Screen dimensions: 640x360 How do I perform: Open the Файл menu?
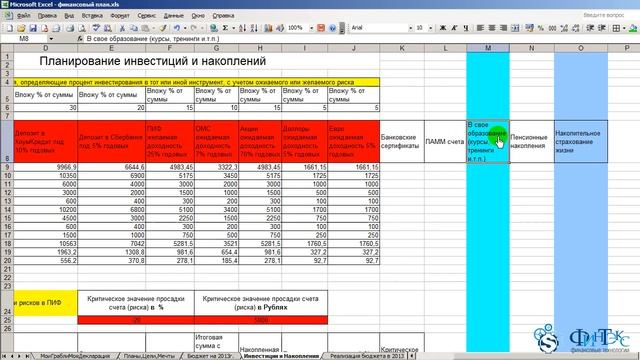coord(24,16)
